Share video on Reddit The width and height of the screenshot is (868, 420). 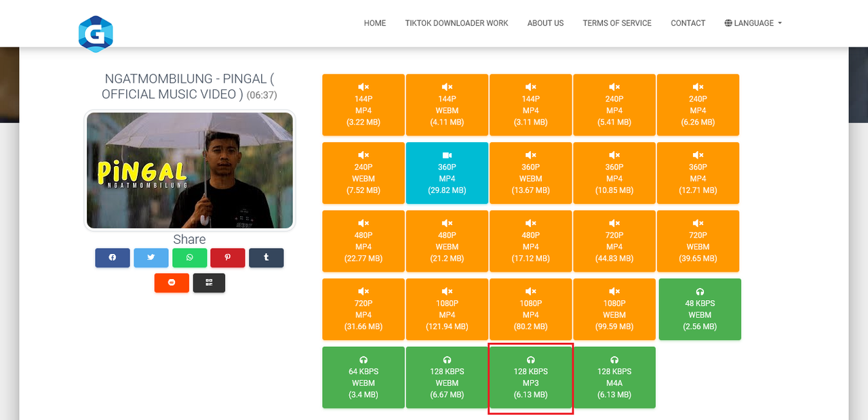172,282
